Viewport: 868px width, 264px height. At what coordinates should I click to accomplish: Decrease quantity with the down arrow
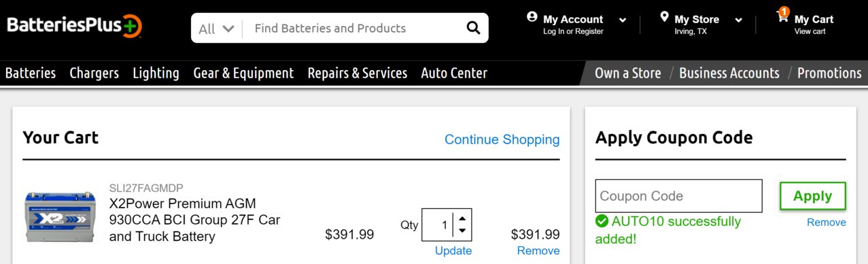[462, 231]
